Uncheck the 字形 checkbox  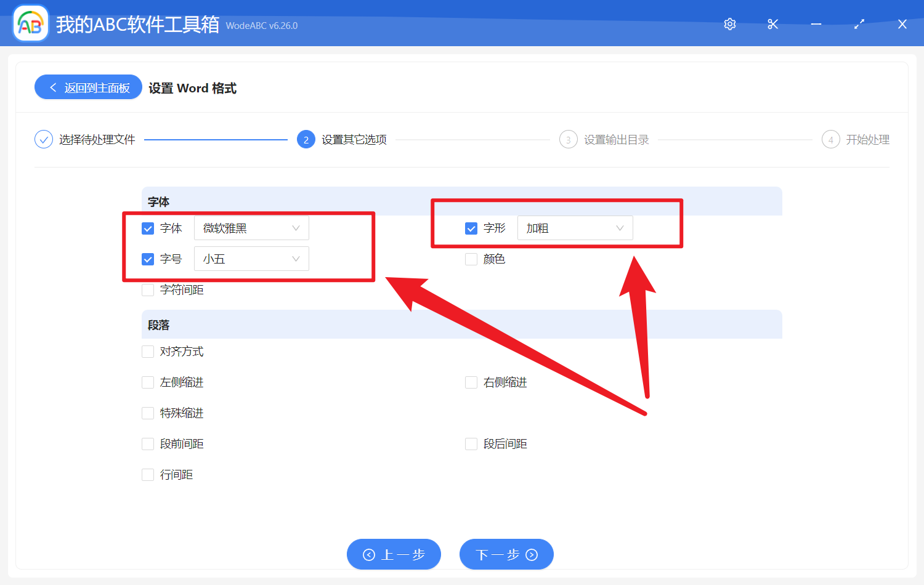tap(471, 228)
